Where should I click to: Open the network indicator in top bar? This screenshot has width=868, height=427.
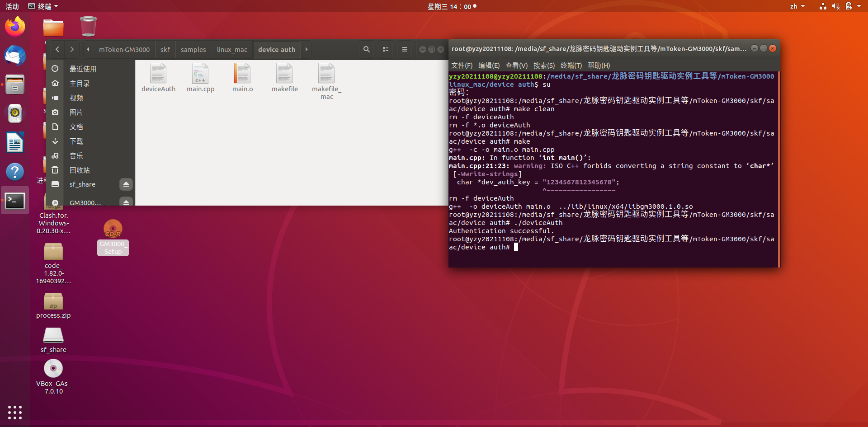[823, 6]
